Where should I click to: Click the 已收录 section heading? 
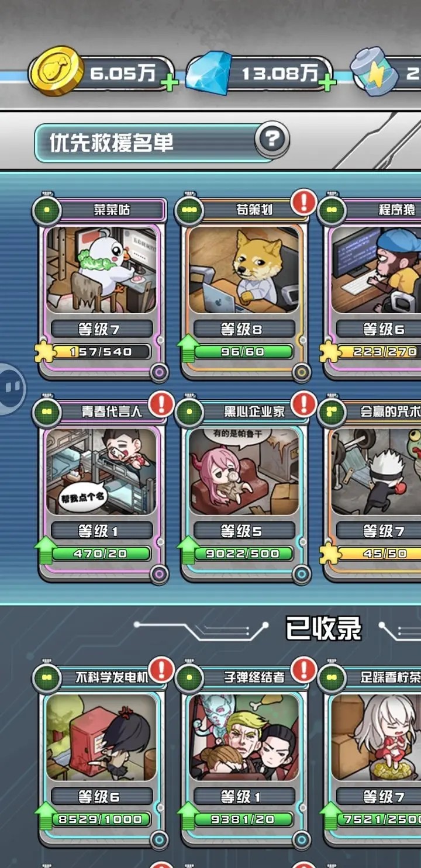coord(323,629)
